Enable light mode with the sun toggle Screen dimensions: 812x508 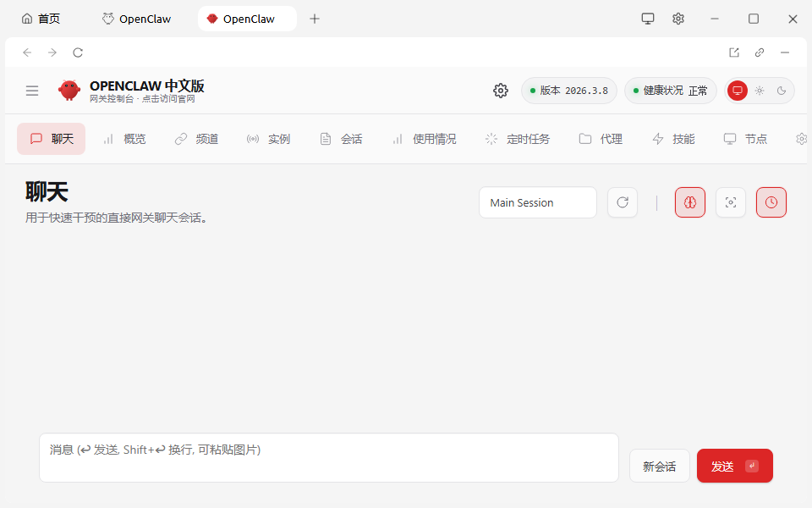[759, 91]
